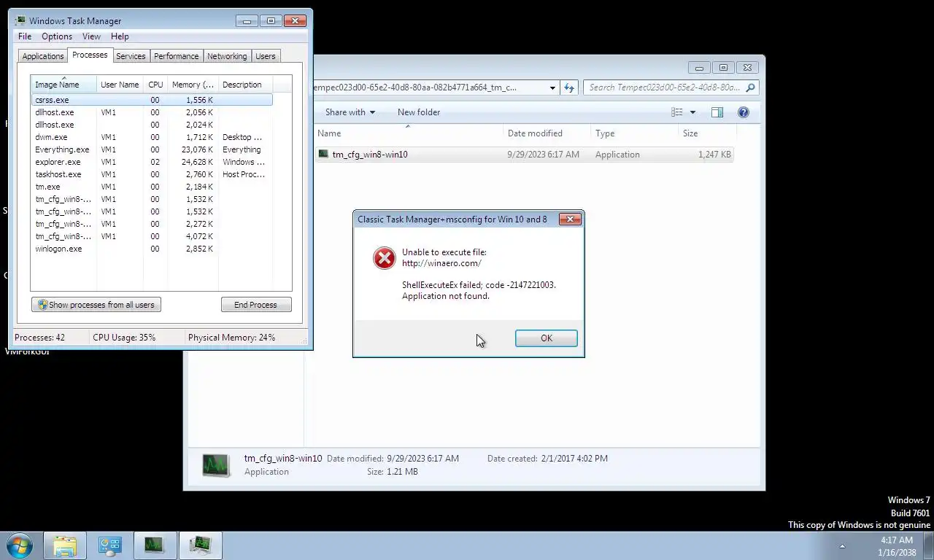Sort processes by User Name column
Screen dimensions: 934x560
tap(120, 85)
